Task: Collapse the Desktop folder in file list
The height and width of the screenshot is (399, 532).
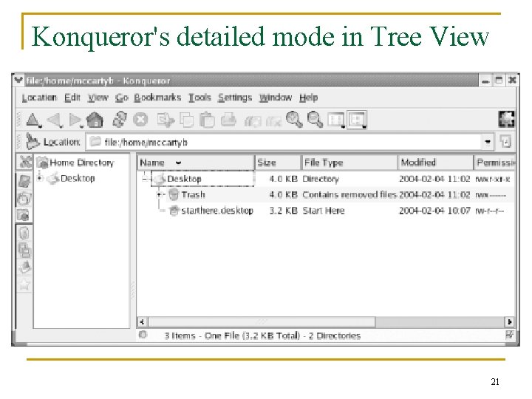Action: pyautogui.click(x=145, y=179)
